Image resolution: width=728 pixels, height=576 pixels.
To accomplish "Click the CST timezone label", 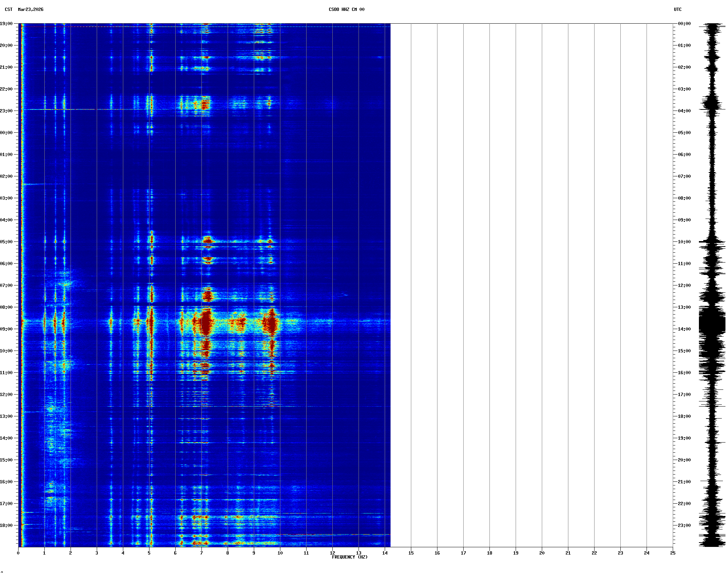I will click(x=9, y=9).
